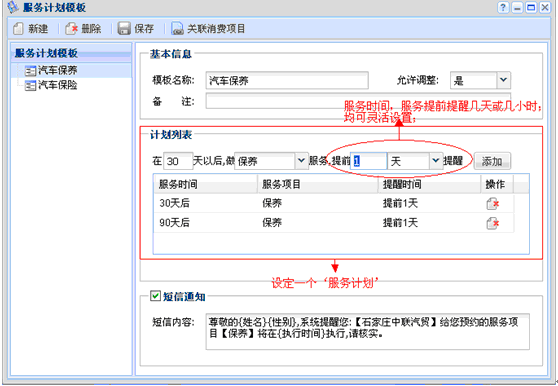The image size is (558, 386).
Task: Open 关联消费项目 from the toolbar
Action: 208,29
